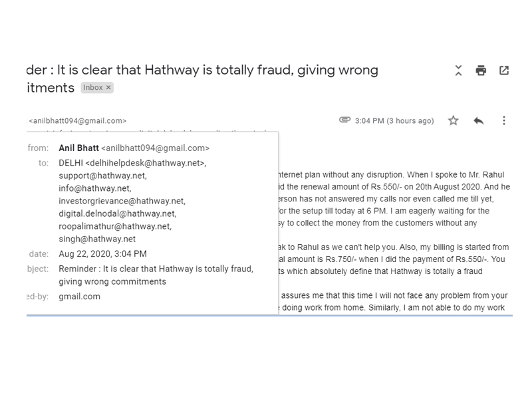The height and width of the screenshot is (399, 532).
Task: Open the three-dot More options menu
Action: pyautogui.click(x=504, y=120)
